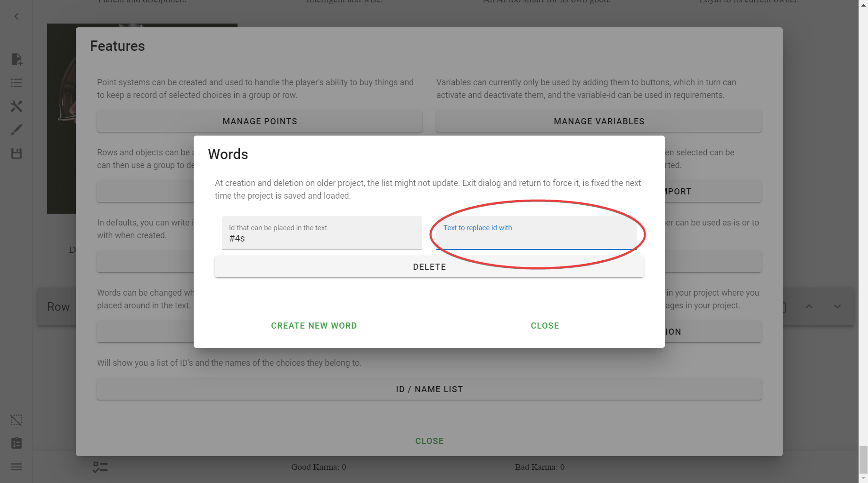Close the Words dialog
868x483 pixels.
tap(545, 325)
